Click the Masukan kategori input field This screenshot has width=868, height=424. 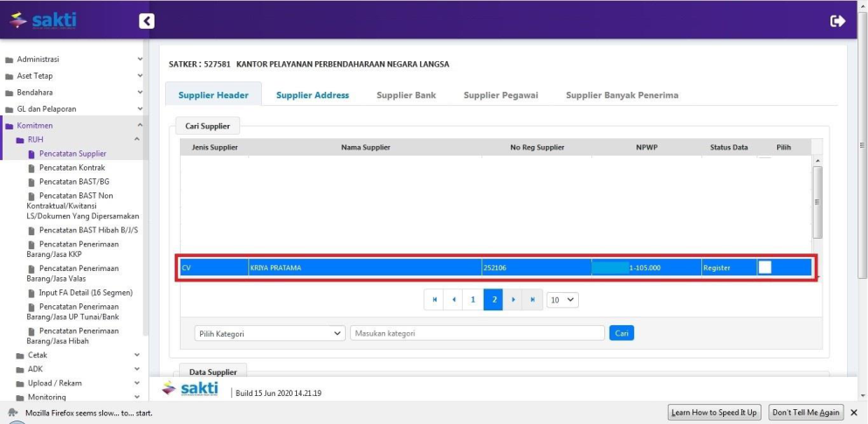coord(477,333)
